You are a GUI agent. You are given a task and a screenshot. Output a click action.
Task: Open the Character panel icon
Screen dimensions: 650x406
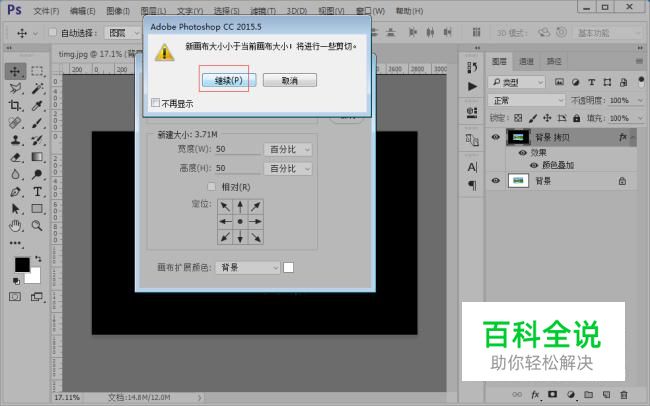(472, 167)
